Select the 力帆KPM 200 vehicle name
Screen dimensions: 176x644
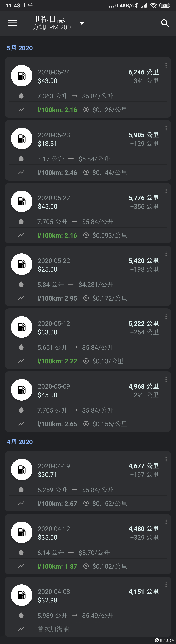pos(51,27)
